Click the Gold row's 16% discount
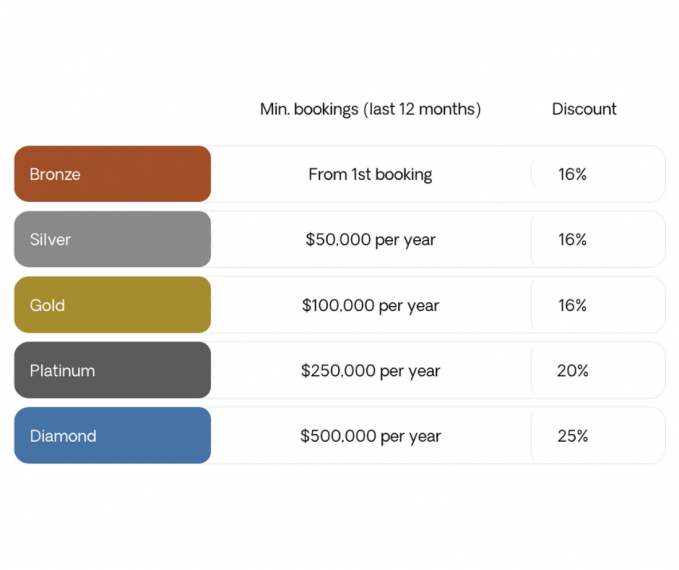This screenshot has height=570, width=679. (573, 305)
